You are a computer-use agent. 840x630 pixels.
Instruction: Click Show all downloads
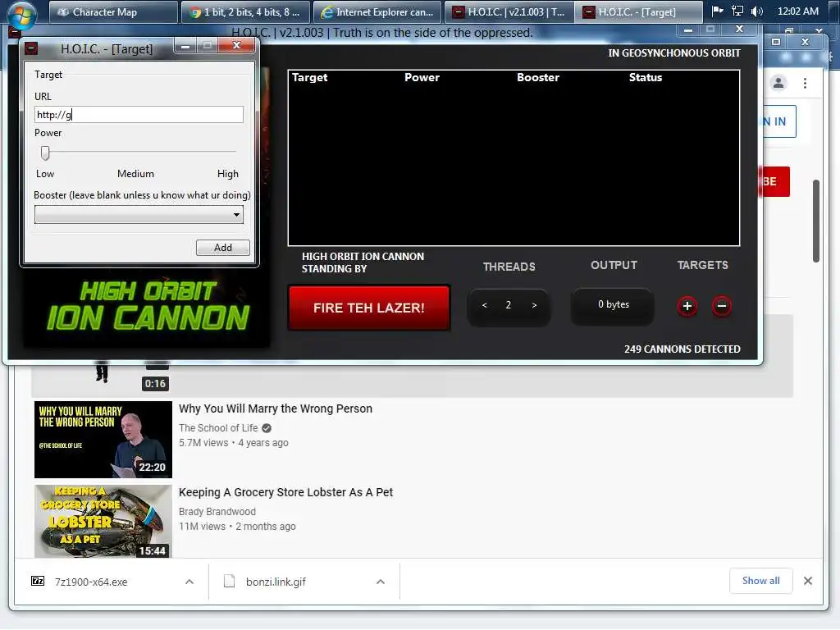[x=760, y=581]
